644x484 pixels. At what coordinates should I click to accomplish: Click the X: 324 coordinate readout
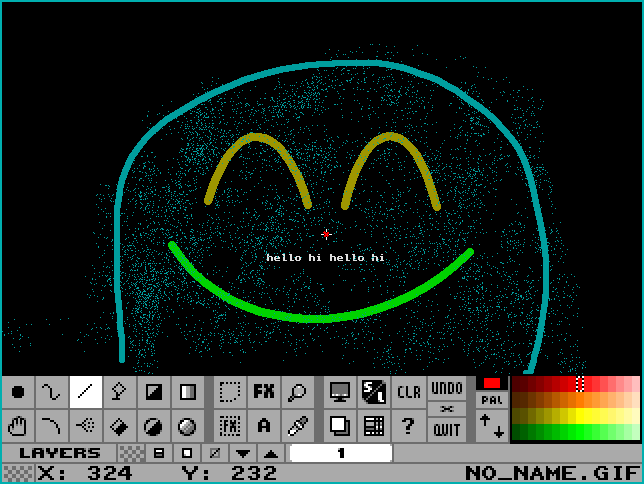(85, 473)
